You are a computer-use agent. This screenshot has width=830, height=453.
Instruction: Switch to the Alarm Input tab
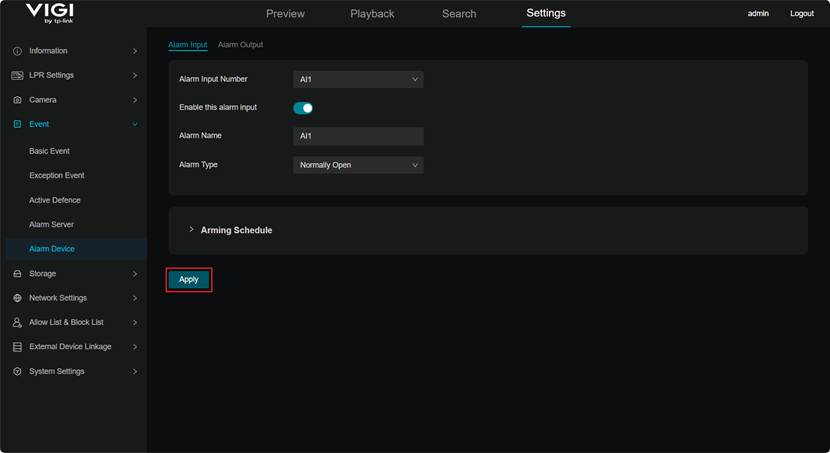187,45
